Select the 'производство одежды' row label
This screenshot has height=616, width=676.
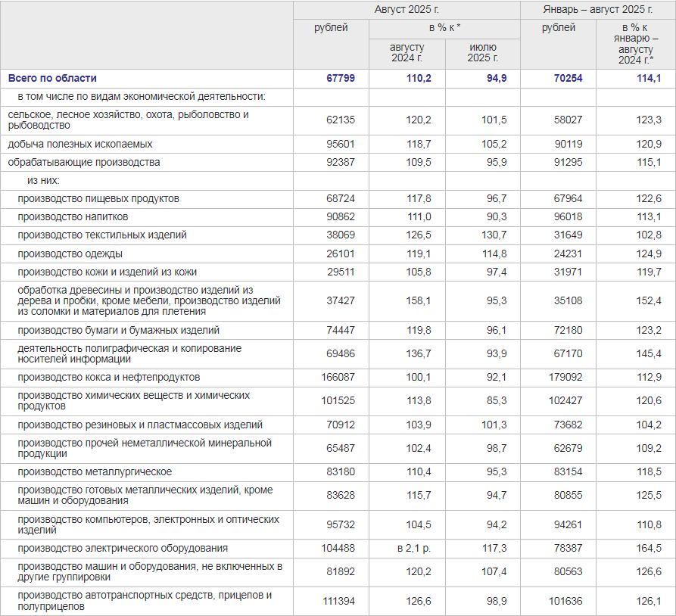(70, 254)
